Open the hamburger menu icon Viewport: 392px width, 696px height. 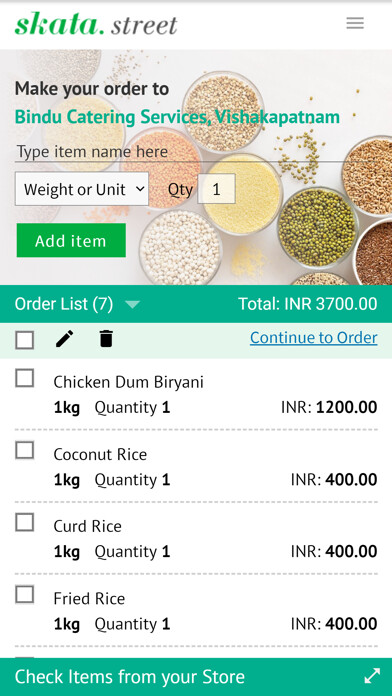pyautogui.click(x=355, y=23)
